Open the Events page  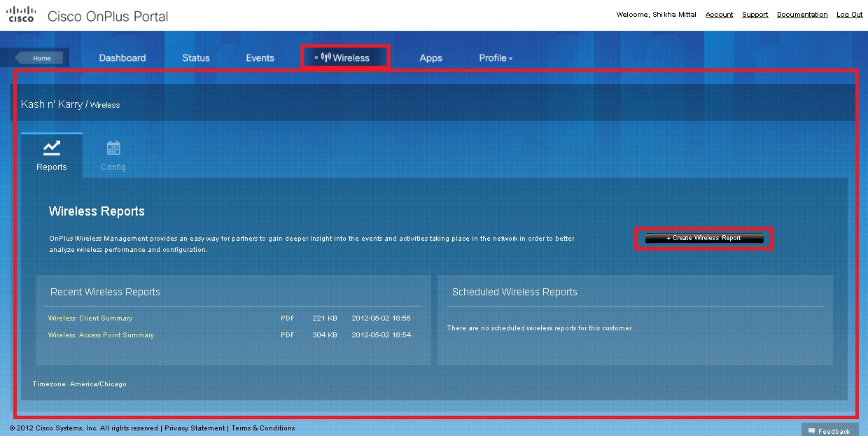click(260, 58)
